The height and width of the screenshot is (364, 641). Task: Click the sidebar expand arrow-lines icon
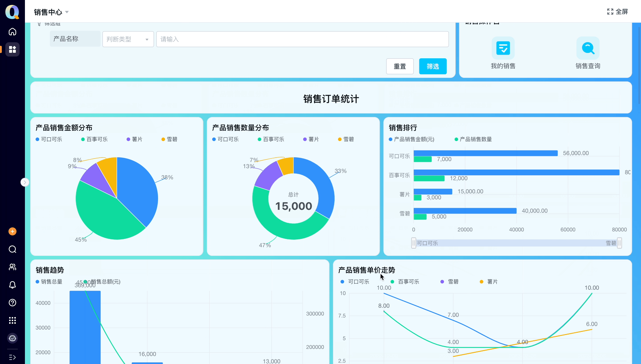tap(12, 357)
